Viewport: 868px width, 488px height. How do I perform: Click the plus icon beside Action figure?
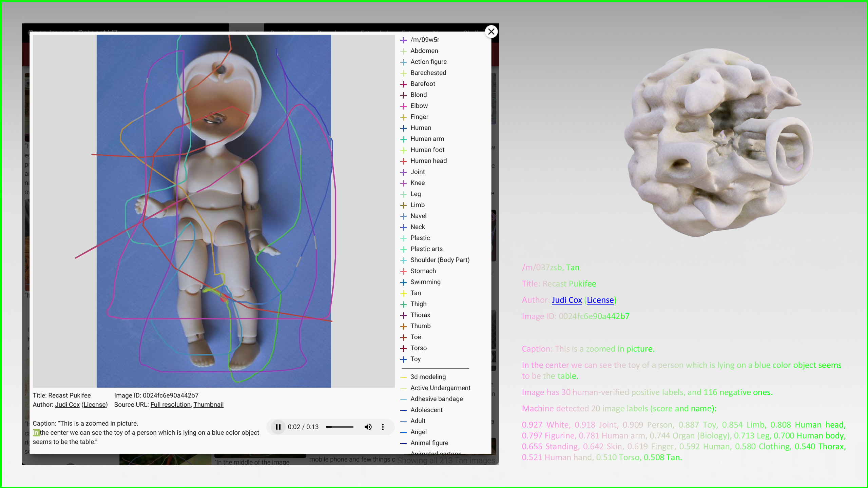coord(403,62)
